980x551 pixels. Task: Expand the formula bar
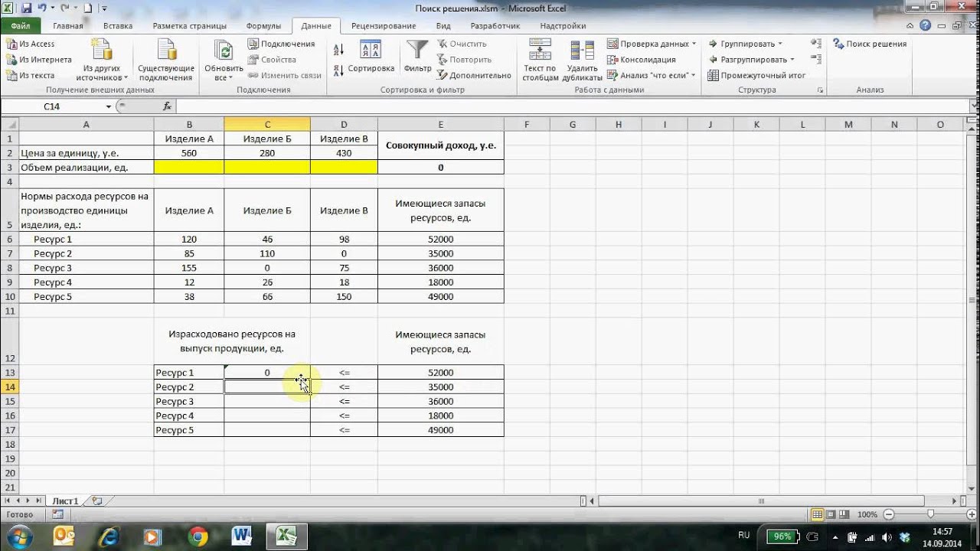click(x=973, y=106)
